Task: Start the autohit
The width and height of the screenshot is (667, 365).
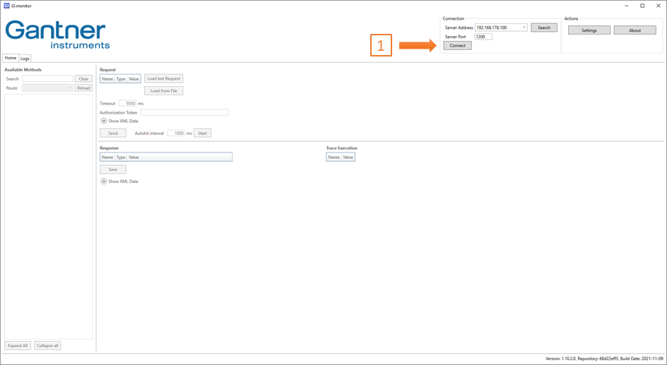Action: click(202, 133)
